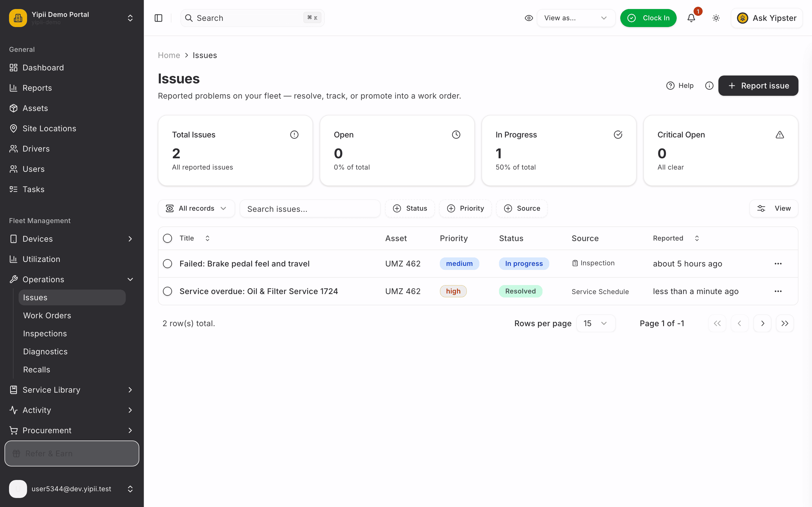Select the Service overdue row checkbox
The image size is (812, 507).
point(167,291)
